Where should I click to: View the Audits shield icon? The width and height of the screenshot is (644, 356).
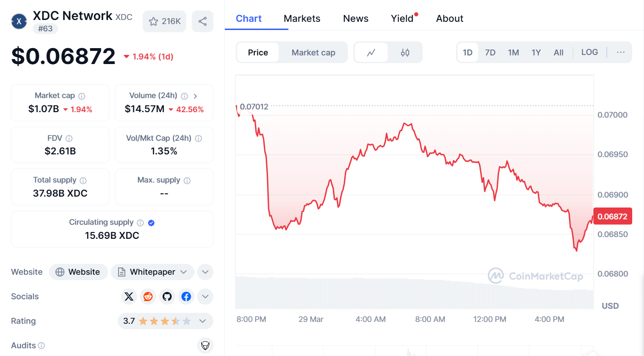(x=205, y=345)
